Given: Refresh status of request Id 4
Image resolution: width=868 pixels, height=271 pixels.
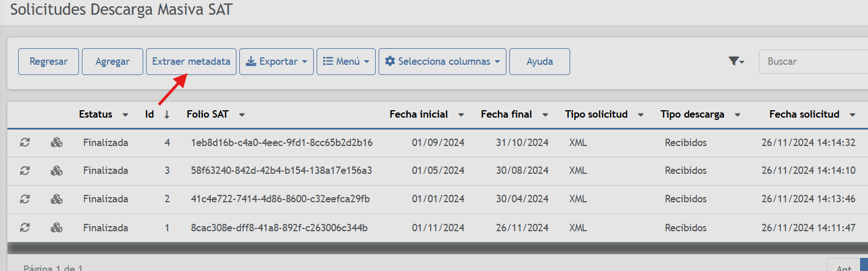Looking at the screenshot, I should tap(24, 143).
